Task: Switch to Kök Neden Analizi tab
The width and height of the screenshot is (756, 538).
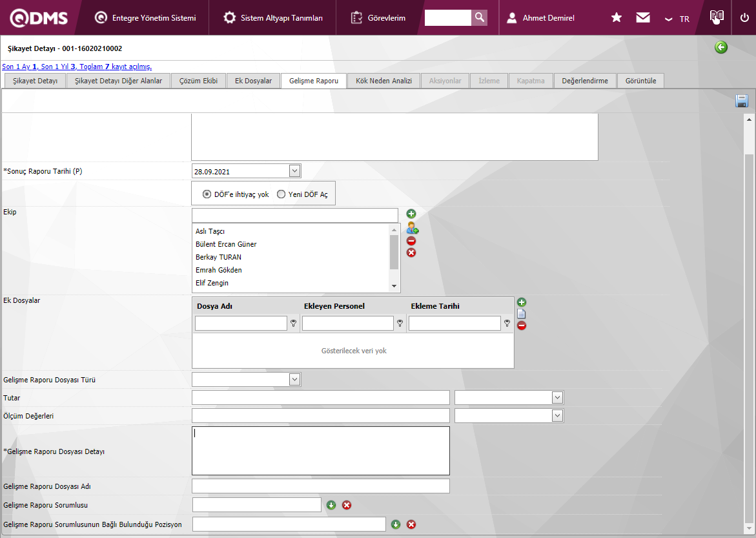Action: pyautogui.click(x=383, y=81)
